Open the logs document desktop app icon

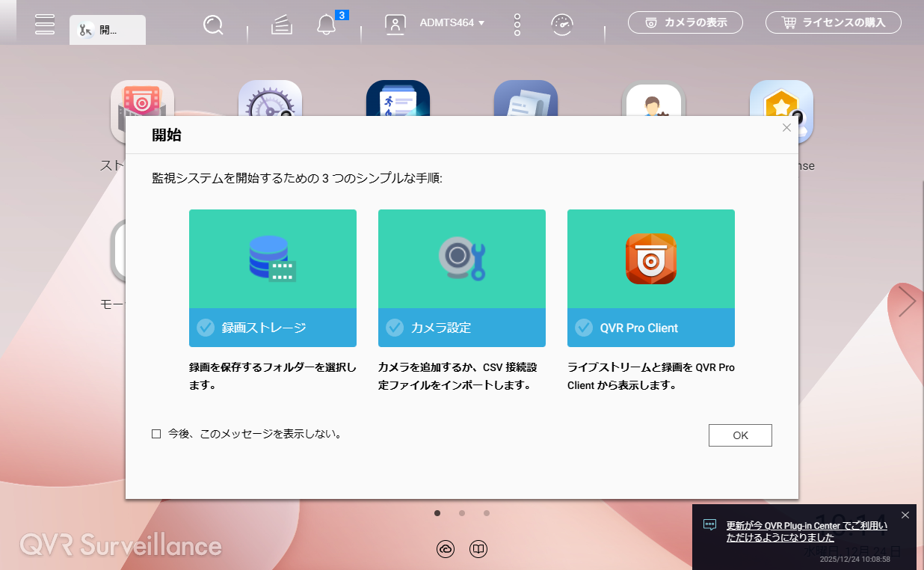click(526, 98)
